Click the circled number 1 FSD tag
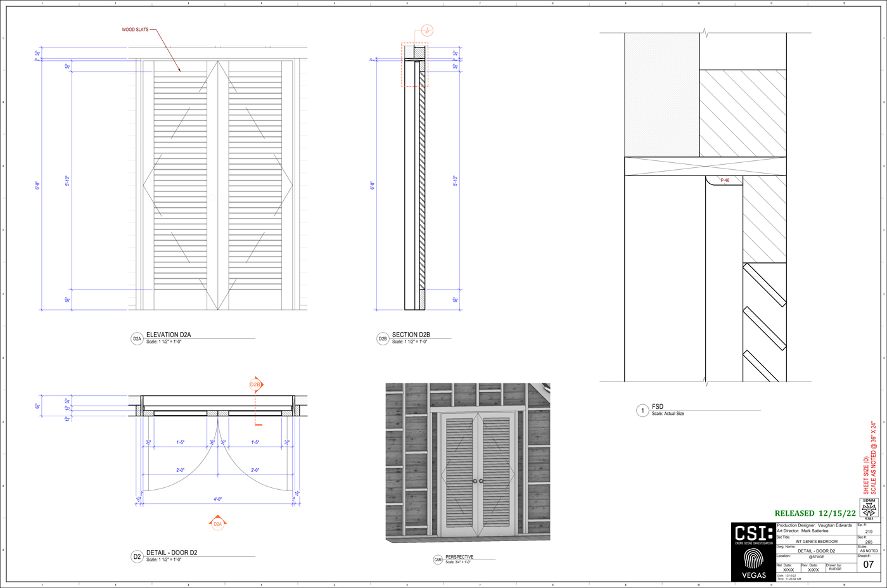The height and width of the screenshot is (588, 887). click(x=642, y=411)
